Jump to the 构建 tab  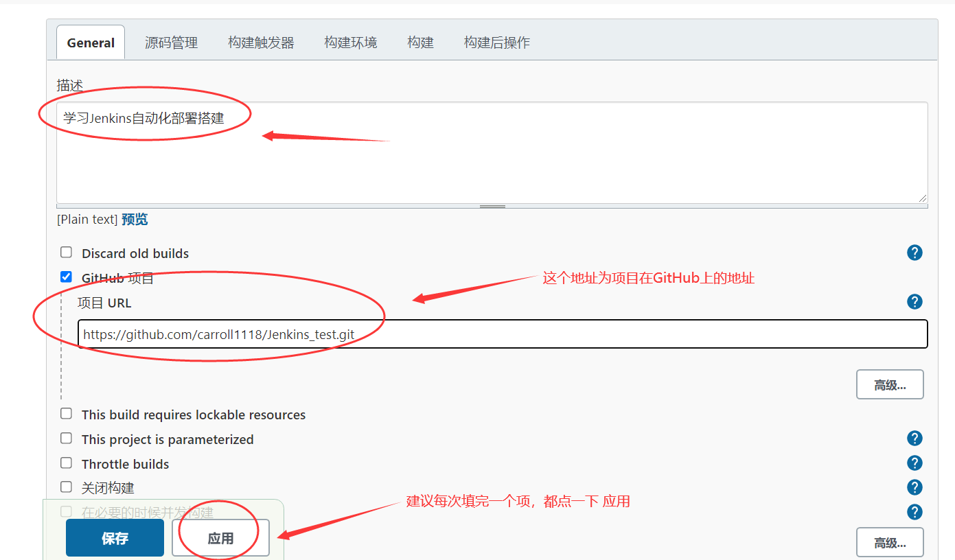pos(420,43)
